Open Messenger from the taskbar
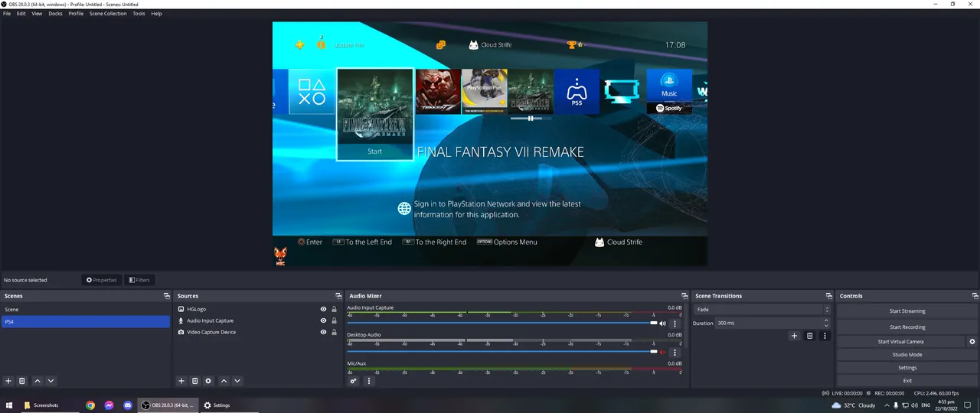980x413 pixels. (109, 405)
